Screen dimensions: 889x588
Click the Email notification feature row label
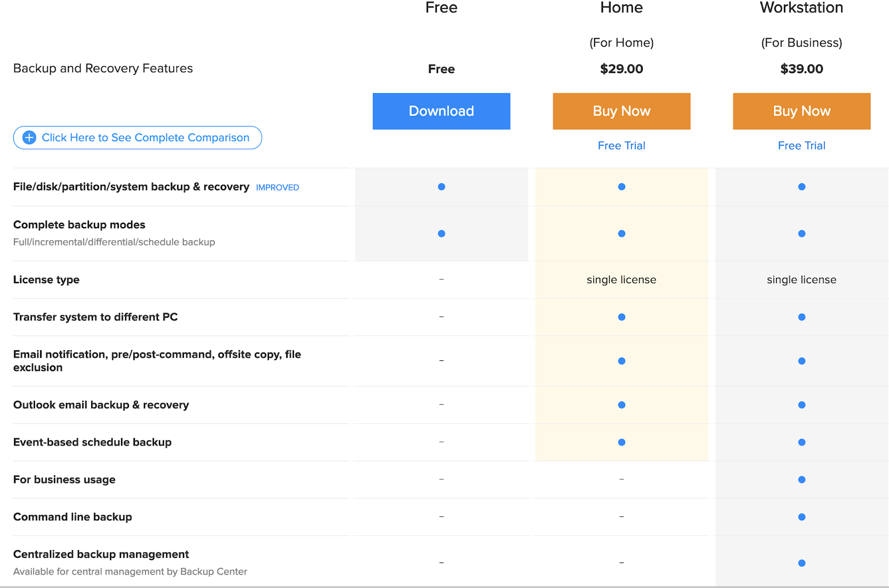click(157, 361)
